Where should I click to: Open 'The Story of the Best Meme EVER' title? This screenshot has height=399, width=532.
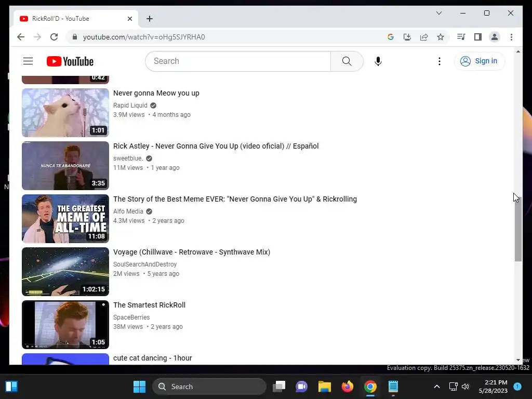click(x=235, y=199)
